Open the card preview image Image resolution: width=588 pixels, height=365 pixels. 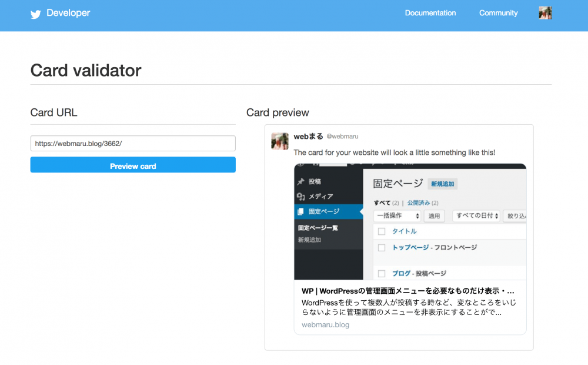pos(410,221)
